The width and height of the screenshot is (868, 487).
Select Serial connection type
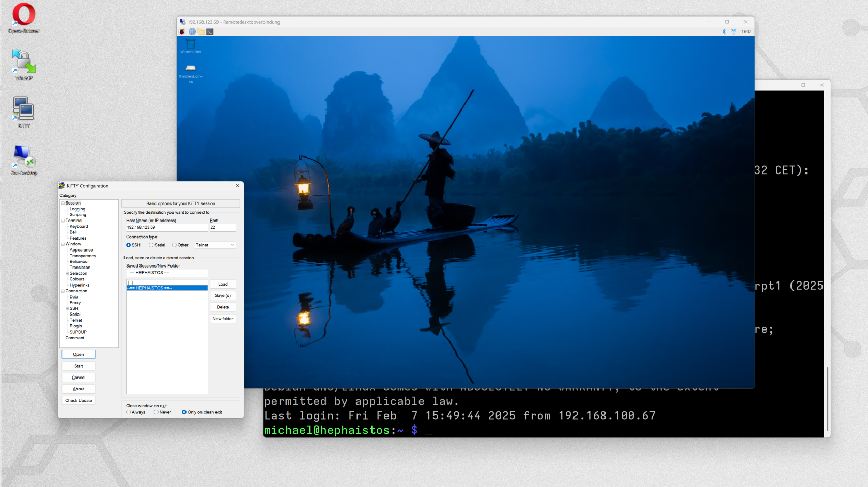pyautogui.click(x=151, y=245)
